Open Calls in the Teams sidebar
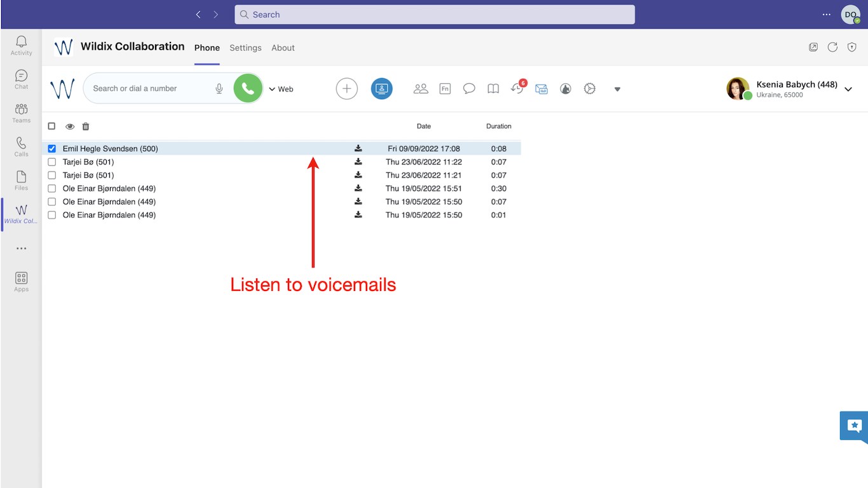Image resolution: width=868 pixels, height=488 pixels. [x=21, y=147]
